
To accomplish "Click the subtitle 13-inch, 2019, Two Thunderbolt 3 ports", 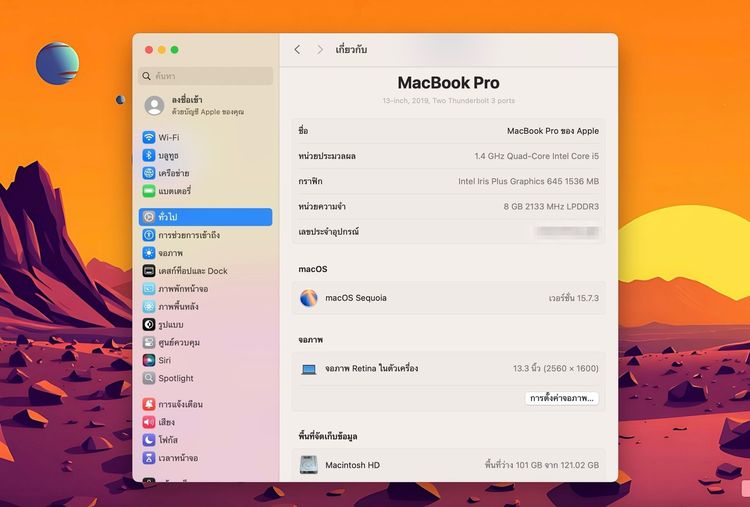I will 449,101.
